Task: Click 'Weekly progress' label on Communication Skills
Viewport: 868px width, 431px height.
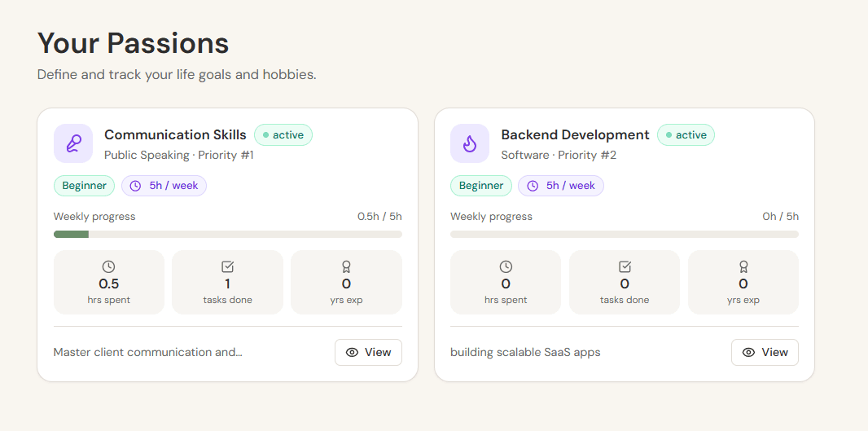Action: tap(94, 217)
